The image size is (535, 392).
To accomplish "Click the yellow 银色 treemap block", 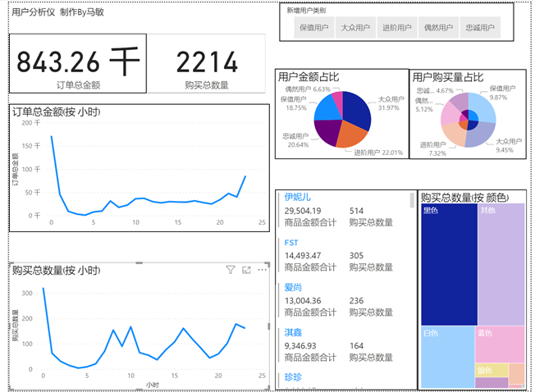I will pos(492,370).
